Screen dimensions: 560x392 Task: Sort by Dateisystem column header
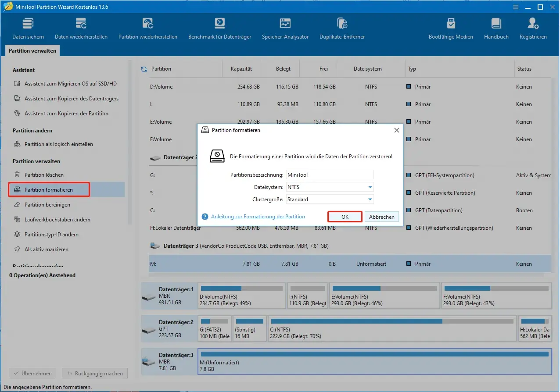point(368,69)
